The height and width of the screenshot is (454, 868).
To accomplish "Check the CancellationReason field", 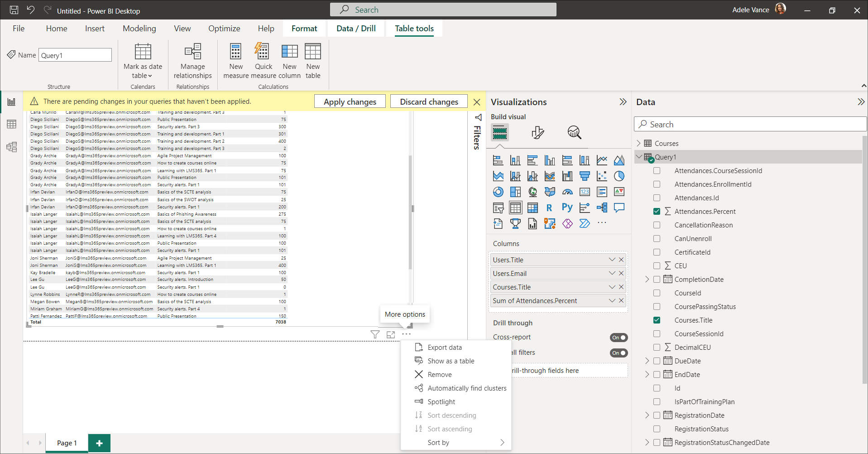I will click(657, 225).
